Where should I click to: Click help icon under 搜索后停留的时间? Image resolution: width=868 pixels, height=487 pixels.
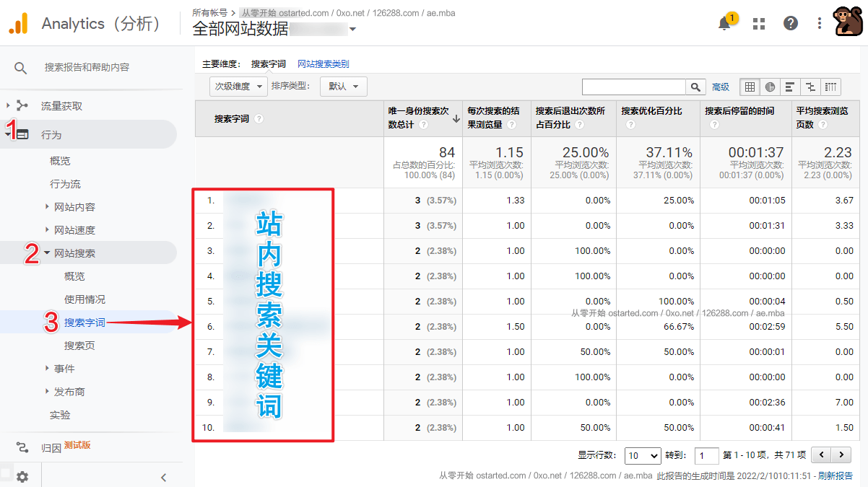click(714, 125)
